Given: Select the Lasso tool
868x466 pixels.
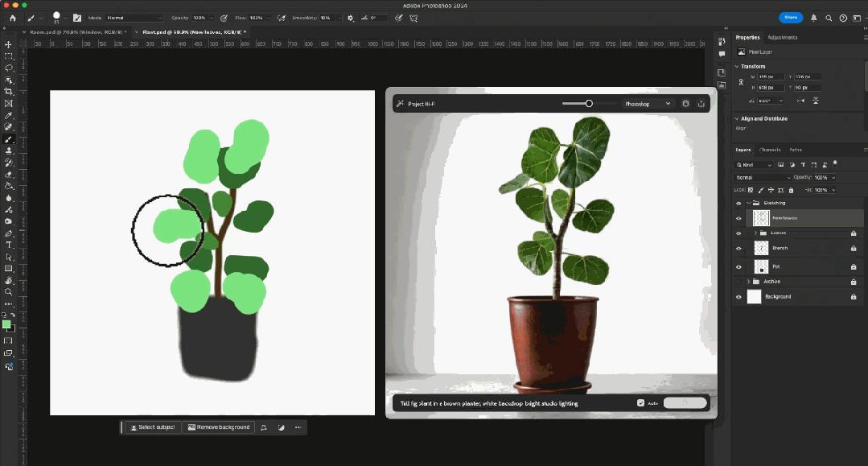Looking at the screenshot, I should point(8,68).
